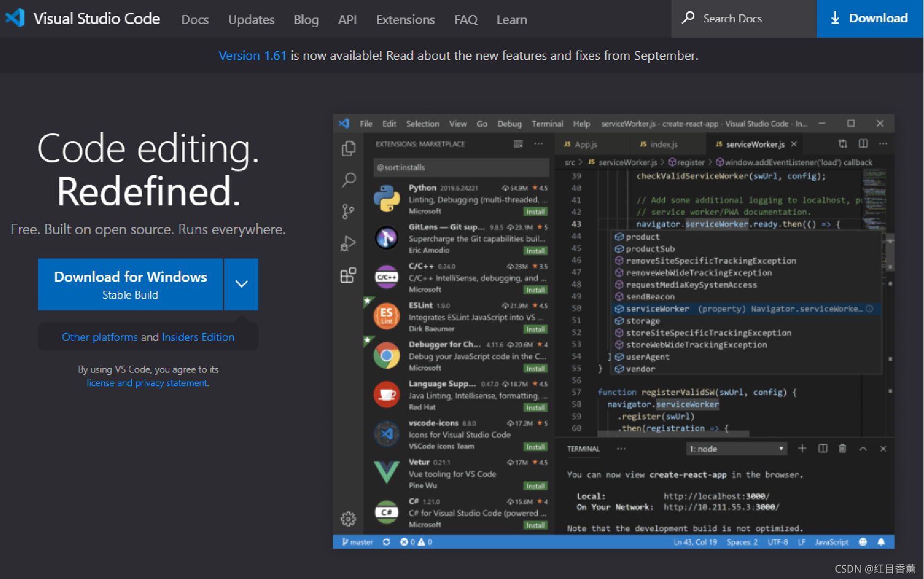Add new terminal with plus icon

(x=802, y=448)
